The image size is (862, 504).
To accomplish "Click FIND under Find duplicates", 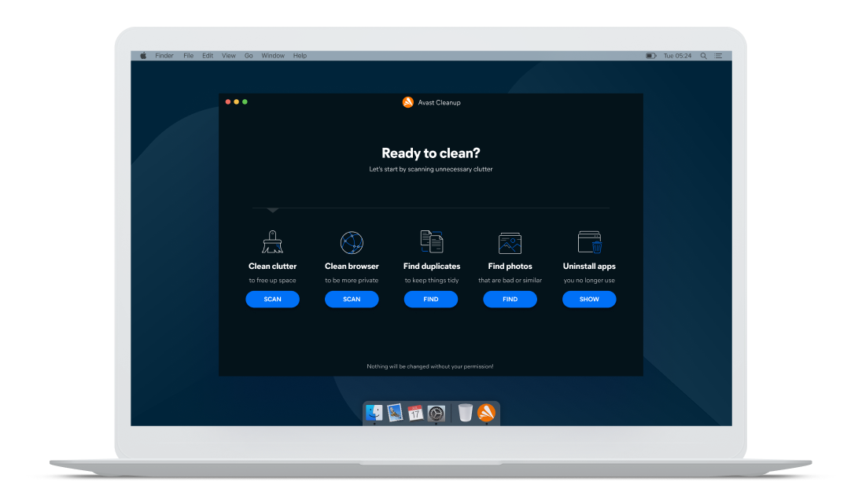I will (x=431, y=299).
